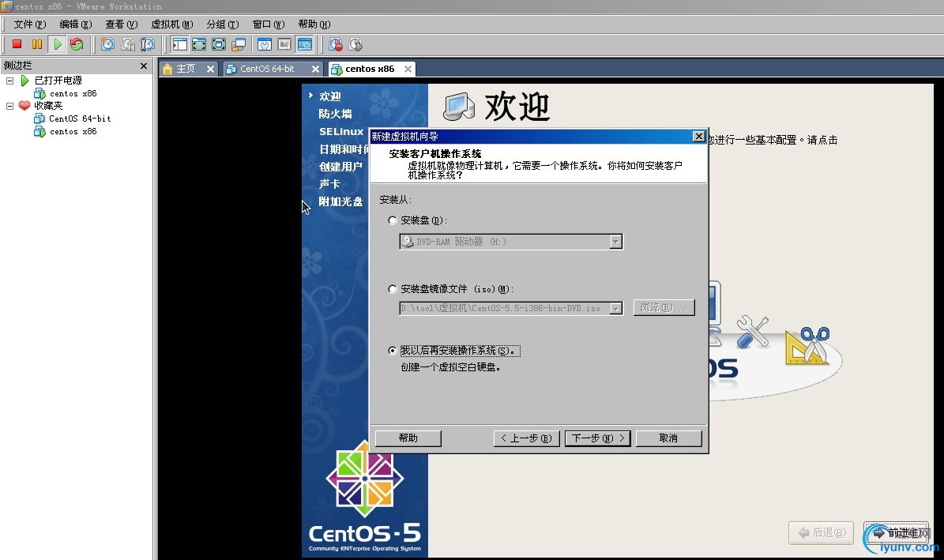Toggle the Show Sidebar toolbar icon
Viewport: 944px width, 560px height.
click(x=179, y=44)
